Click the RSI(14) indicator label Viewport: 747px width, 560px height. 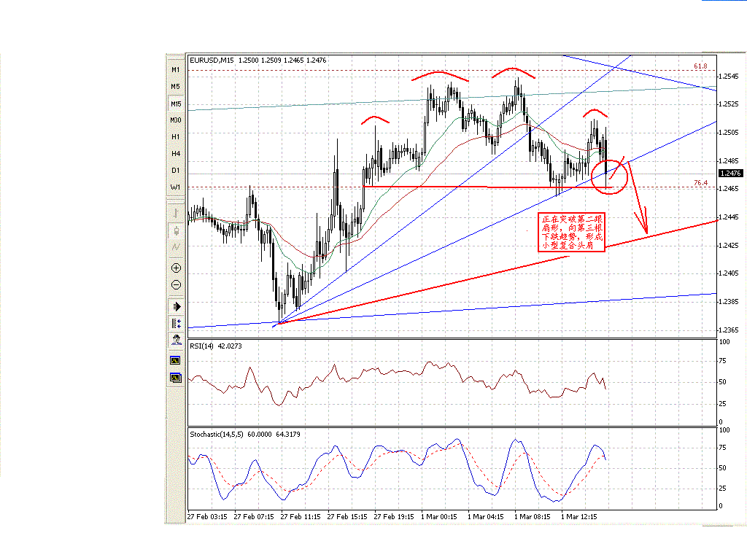click(201, 346)
